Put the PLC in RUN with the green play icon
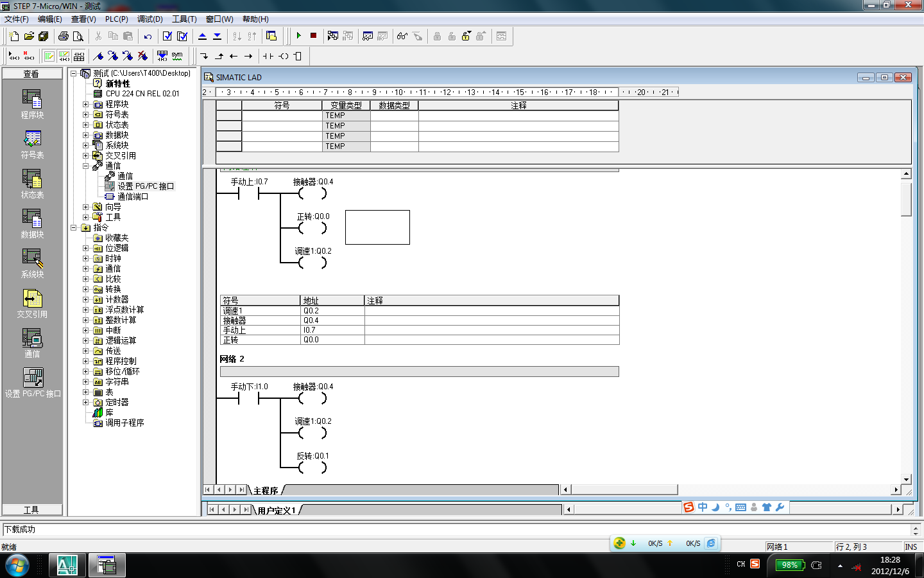The image size is (924, 578). 299,36
